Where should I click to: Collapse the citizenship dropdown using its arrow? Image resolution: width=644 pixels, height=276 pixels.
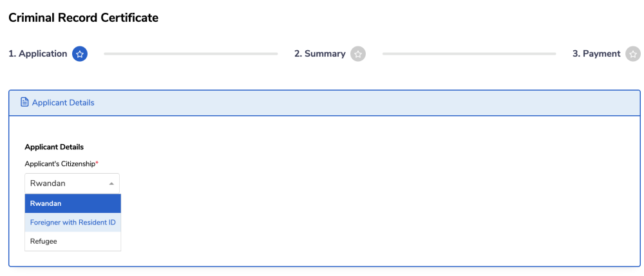[111, 183]
